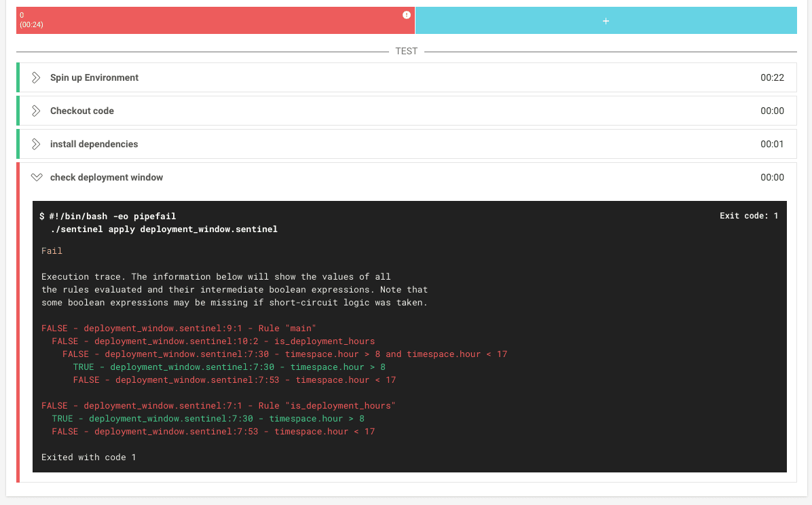Image resolution: width=812 pixels, height=505 pixels.
Task: Click the plus icon on the blue tab
Action: [x=606, y=21]
